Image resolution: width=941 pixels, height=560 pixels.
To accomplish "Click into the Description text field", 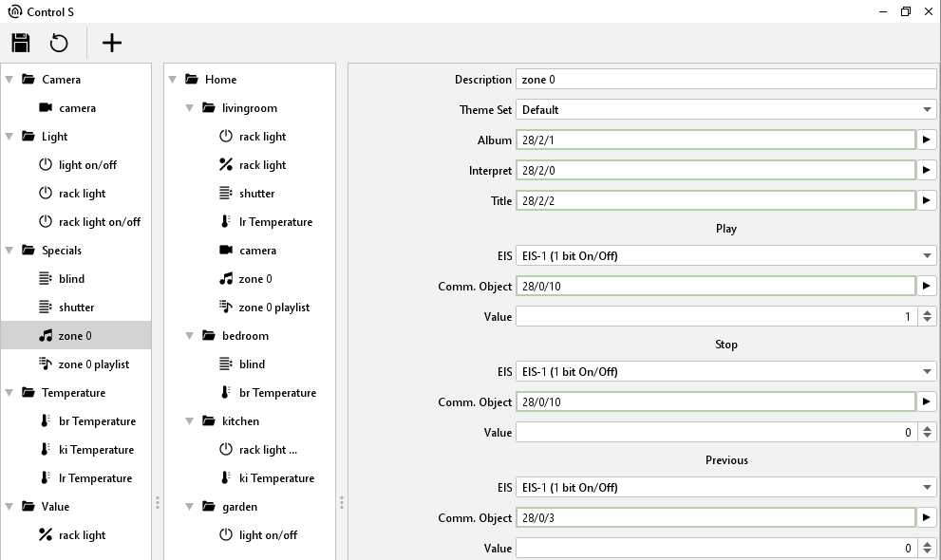I will point(725,80).
